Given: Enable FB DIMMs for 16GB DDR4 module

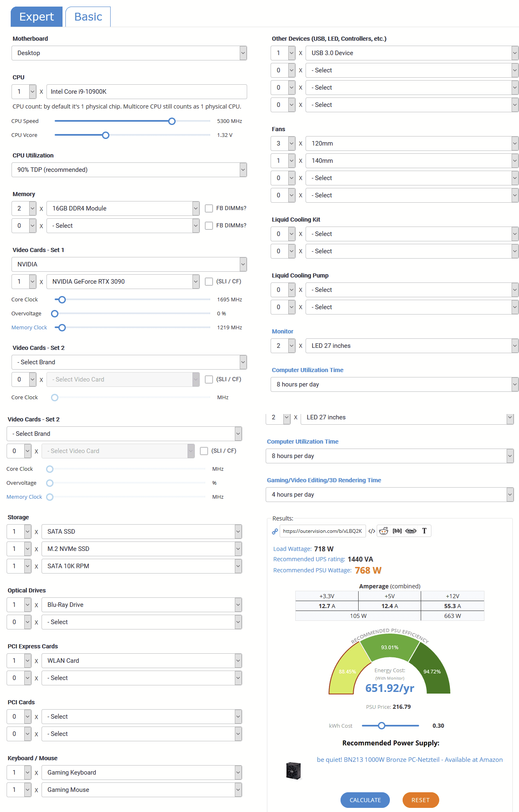Looking at the screenshot, I should click(x=209, y=208).
